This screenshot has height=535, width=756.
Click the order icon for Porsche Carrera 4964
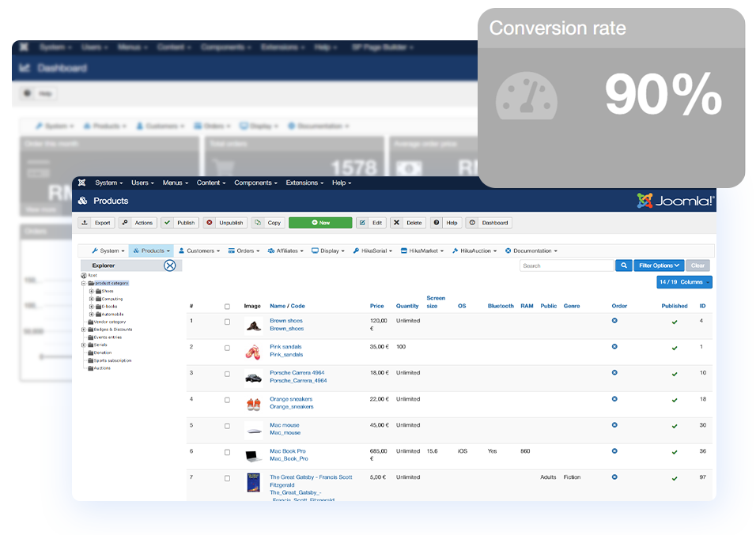[x=614, y=372]
